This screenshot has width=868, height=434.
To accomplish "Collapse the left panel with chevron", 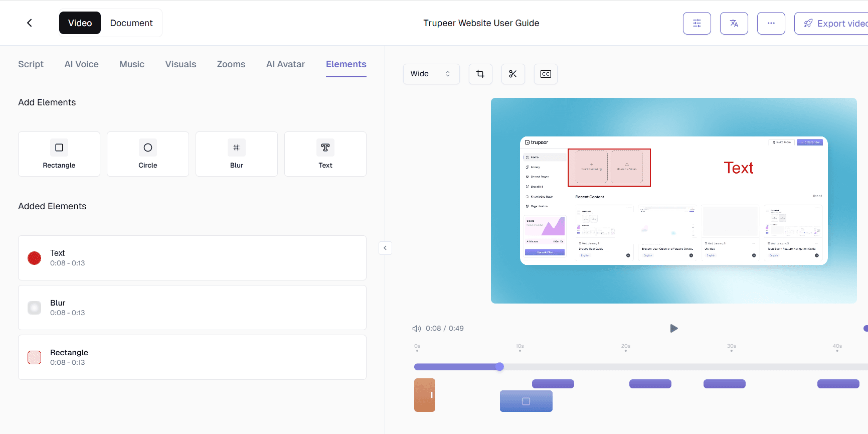I will pos(385,248).
